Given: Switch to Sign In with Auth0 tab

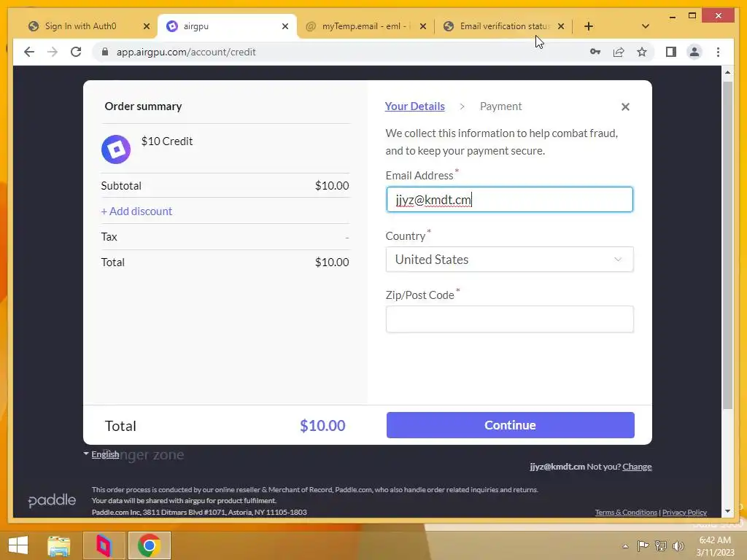Looking at the screenshot, I should tap(80, 26).
